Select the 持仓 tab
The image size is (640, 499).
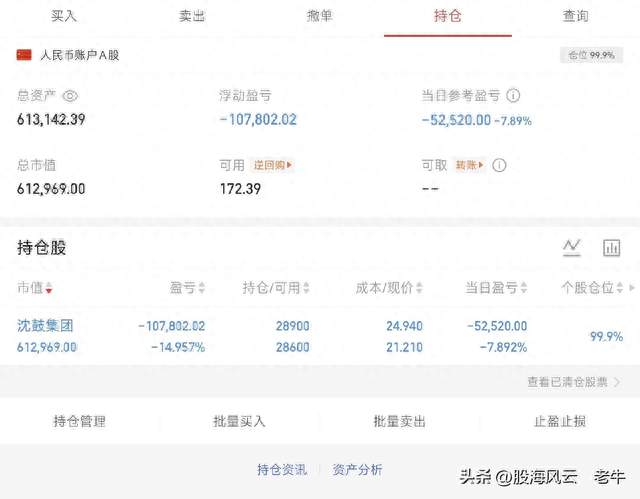(x=448, y=16)
